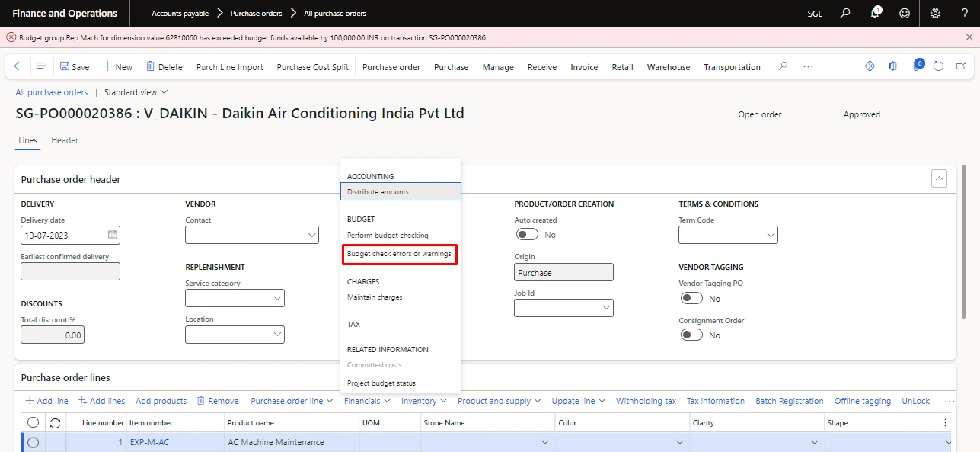Open Budget check errors or warnings

pos(401,254)
